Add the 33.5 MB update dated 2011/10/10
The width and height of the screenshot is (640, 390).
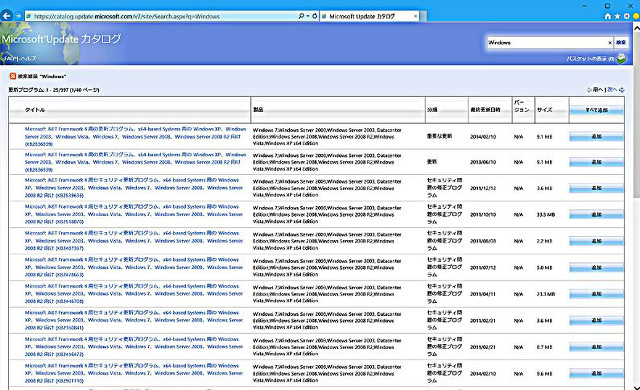click(596, 215)
